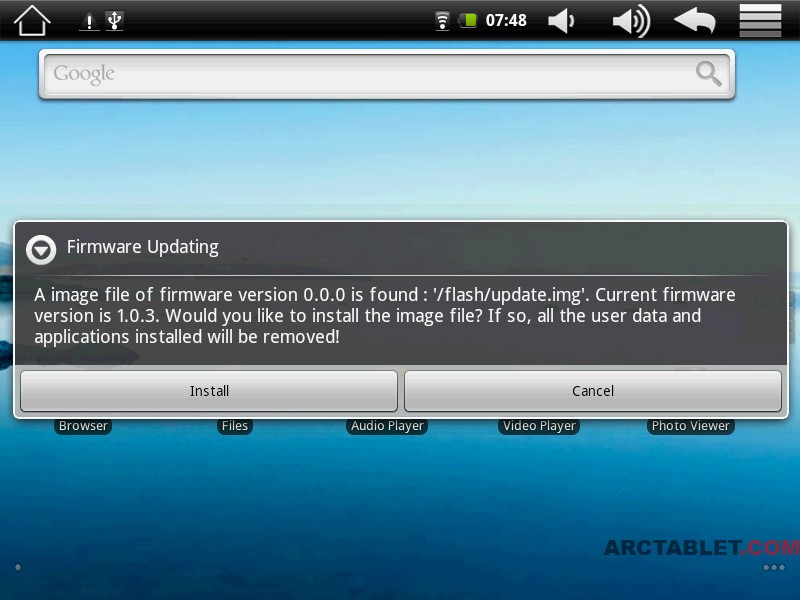Check the Wi-Fi signal icon
This screenshot has width=800, height=600.
point(442,21)
